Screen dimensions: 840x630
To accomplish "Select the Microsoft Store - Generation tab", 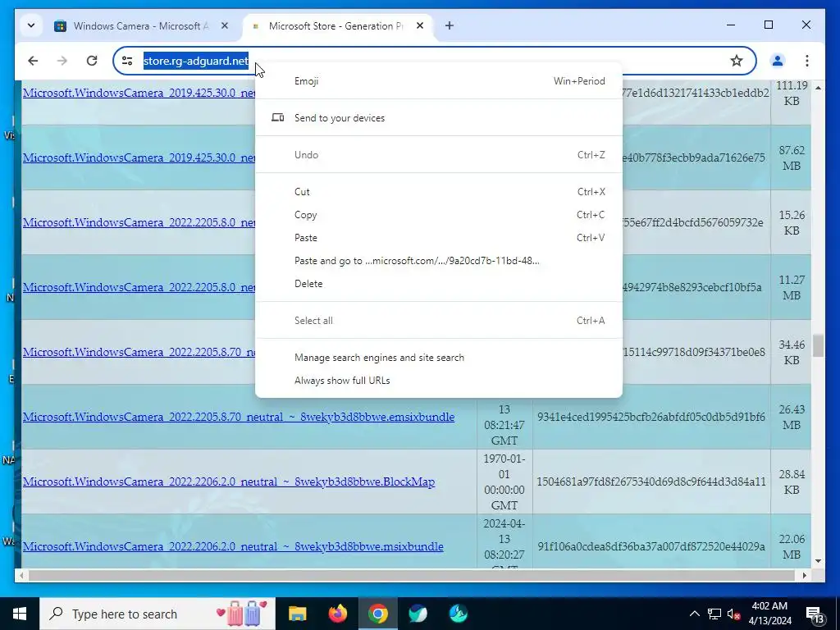I will pyautogui.click(x=336, y=25).
